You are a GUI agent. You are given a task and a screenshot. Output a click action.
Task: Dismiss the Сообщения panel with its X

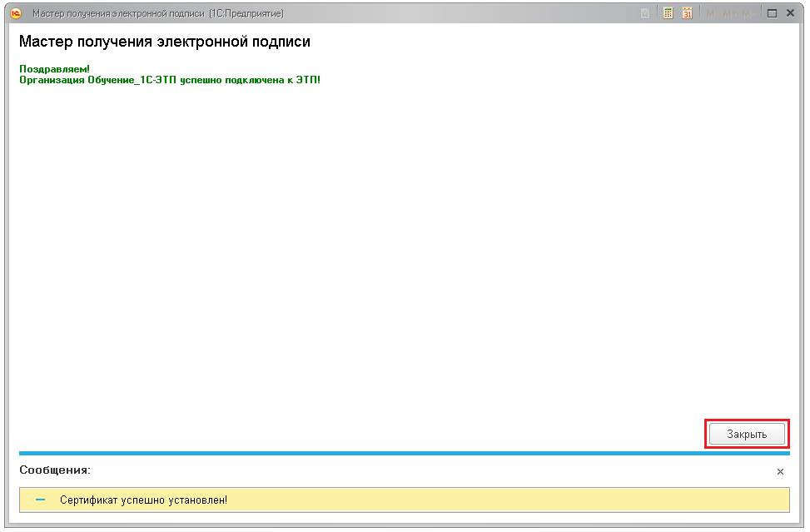point(780,471)
